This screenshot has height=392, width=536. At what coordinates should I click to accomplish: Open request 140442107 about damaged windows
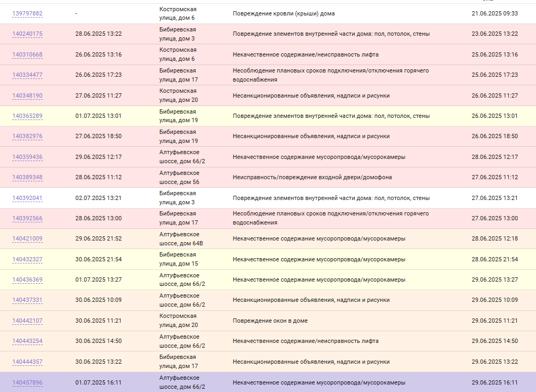coord(27,321)
